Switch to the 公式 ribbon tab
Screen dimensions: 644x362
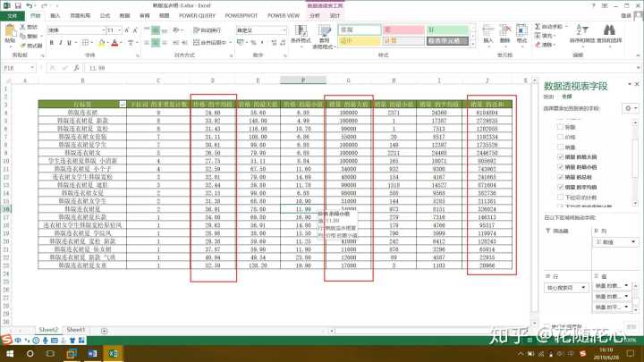pos(106,15)
